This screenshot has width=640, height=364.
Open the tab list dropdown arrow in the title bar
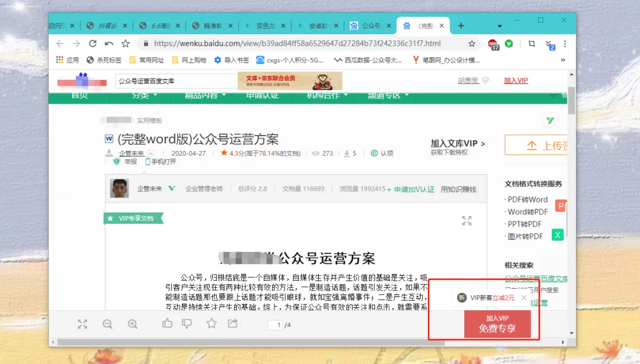[x=500, y=26]
